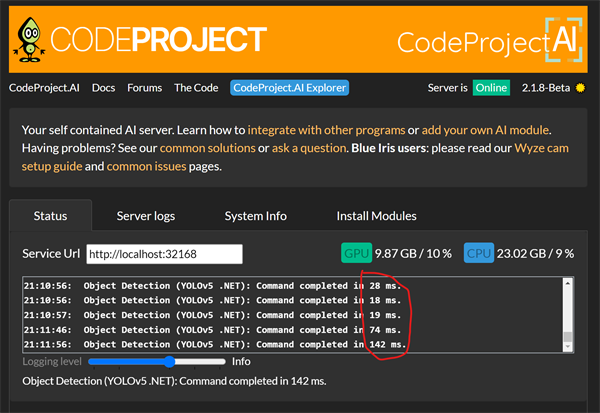This screenshot has height=413, width=600.
Task: Click the blue CPU badge
Action: [479, 253]
